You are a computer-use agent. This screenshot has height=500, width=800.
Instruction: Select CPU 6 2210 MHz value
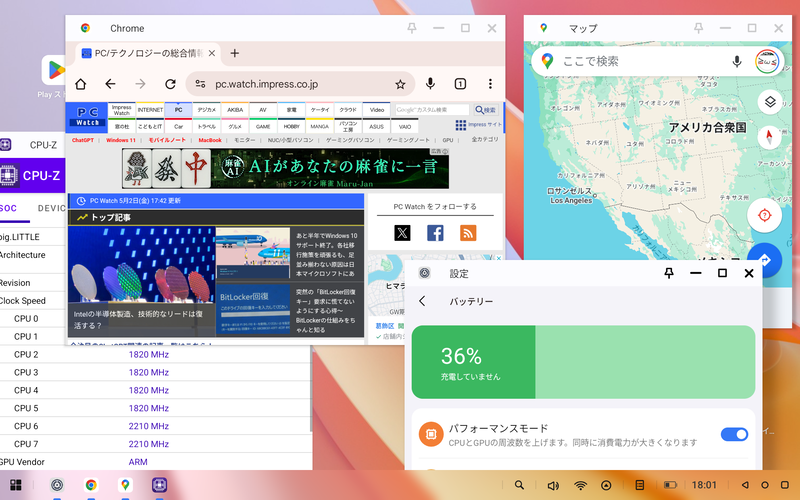coord(148,426)
